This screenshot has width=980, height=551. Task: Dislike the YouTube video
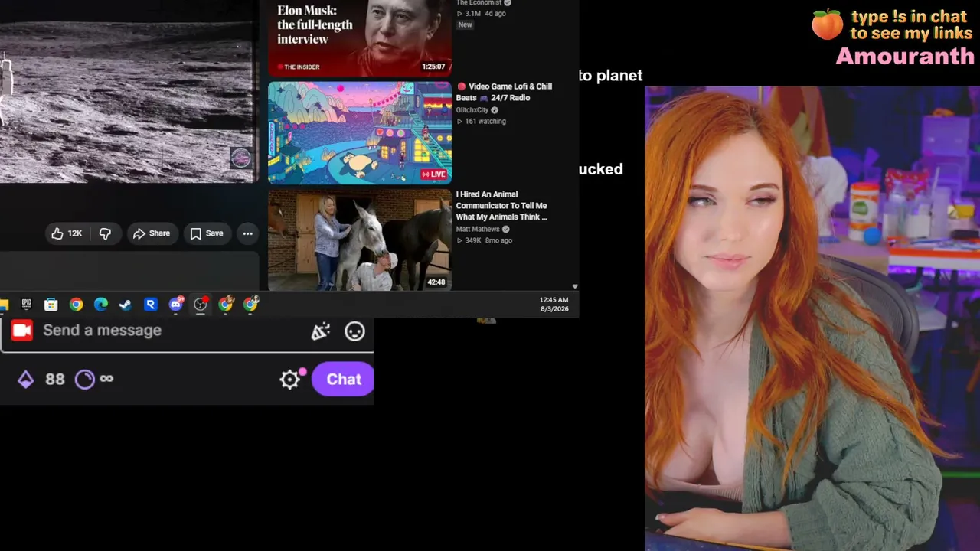point(105,233)
